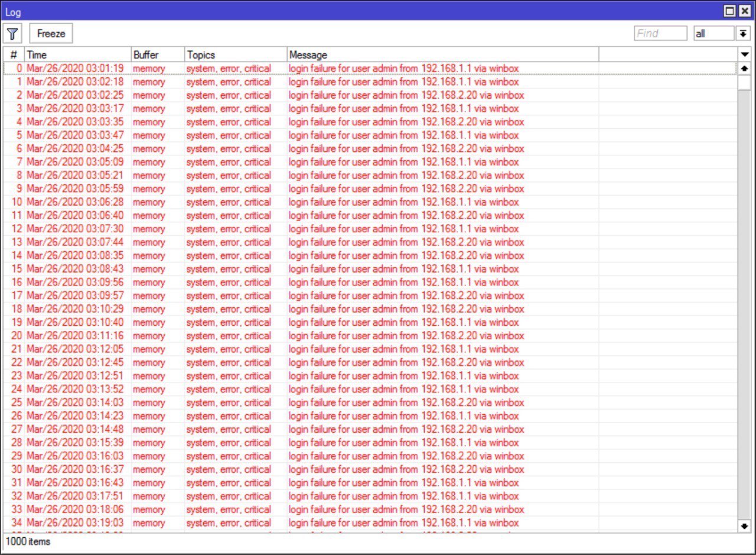Select log entry at 03:11:16

coord(370,336)
